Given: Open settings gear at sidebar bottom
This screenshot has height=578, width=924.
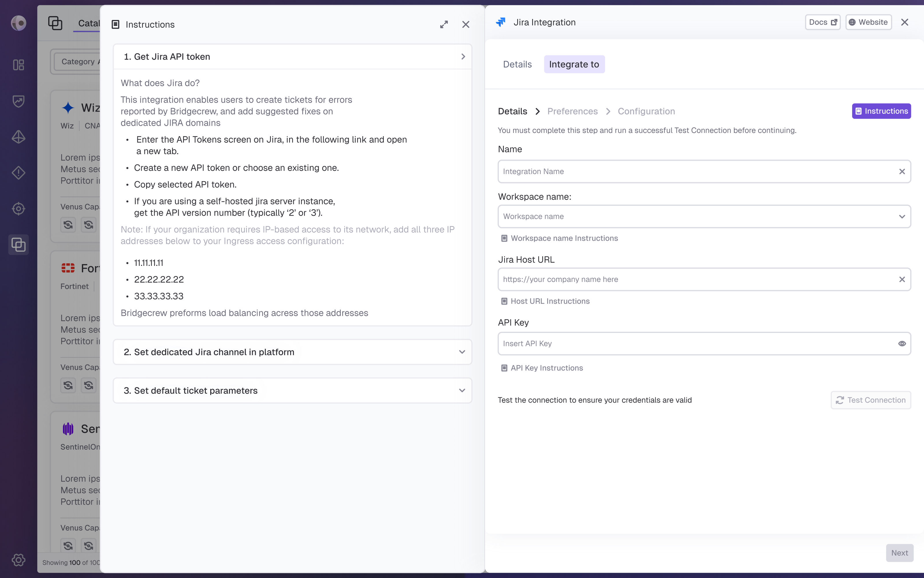Looking at the screenshot, I should click(18, 560).
